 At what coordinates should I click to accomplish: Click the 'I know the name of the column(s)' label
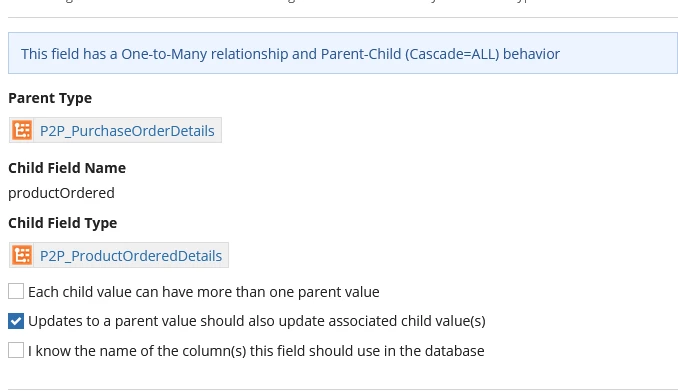click(x=256, y=351)
